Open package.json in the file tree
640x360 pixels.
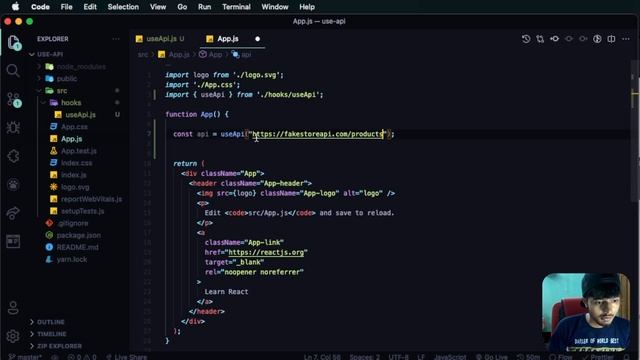[78, 235]
